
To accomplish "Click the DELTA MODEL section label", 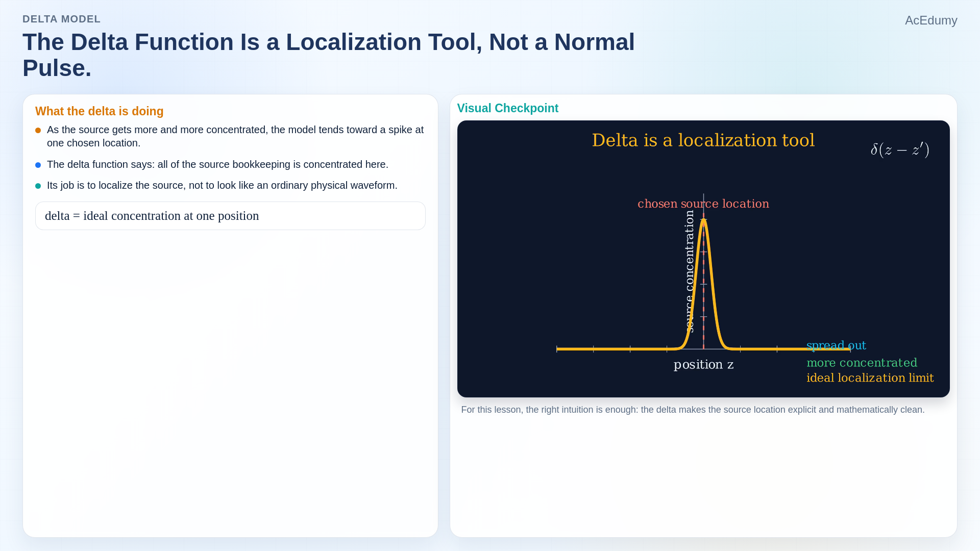I will (x=61, y=19).
